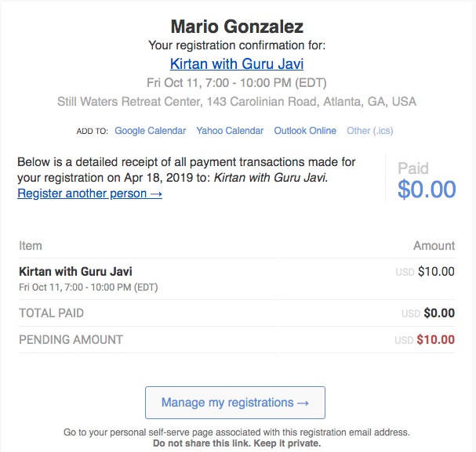Screen dimensions: 476x452
Task: Click the TOTAL PAID row label
Action: [x=51, y=313]
